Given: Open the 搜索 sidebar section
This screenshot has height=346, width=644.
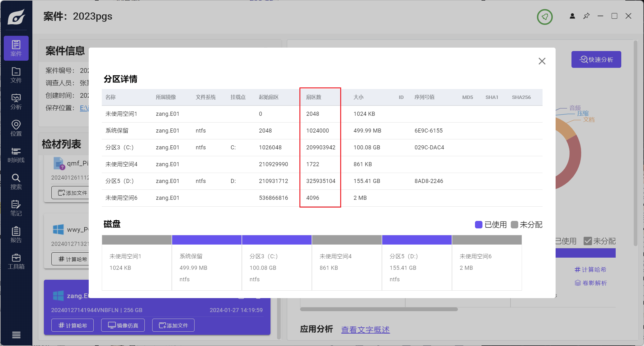Looking at the screenshot, I should 16,182.
